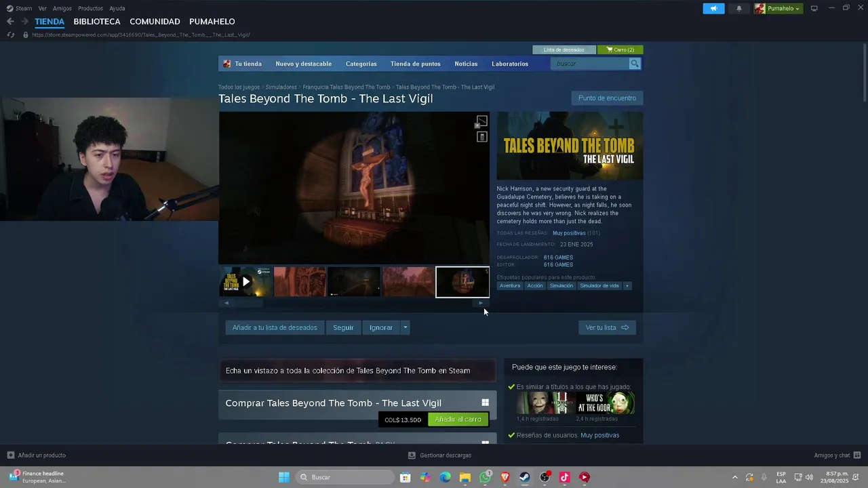
Task: Open the Ver menu
Action: coord(42,8)
